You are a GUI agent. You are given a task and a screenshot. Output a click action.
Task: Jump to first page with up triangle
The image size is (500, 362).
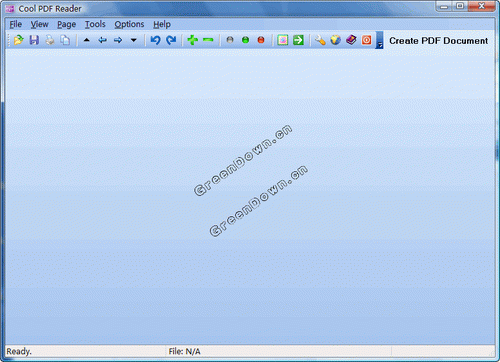87,40
